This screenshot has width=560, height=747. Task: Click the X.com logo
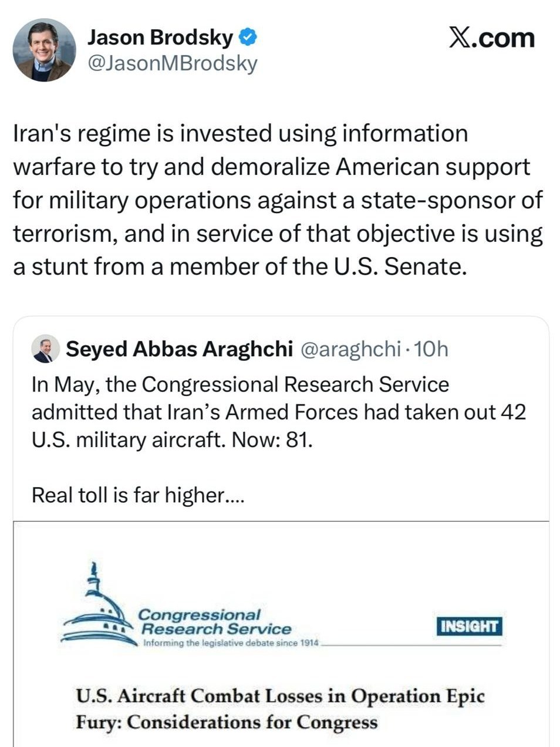point(491,38)
